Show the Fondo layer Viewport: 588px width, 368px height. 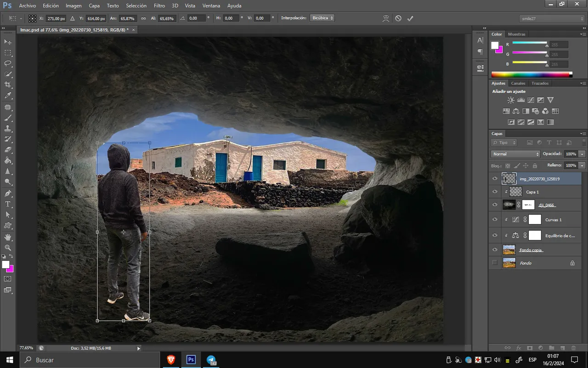coord(495,263)
